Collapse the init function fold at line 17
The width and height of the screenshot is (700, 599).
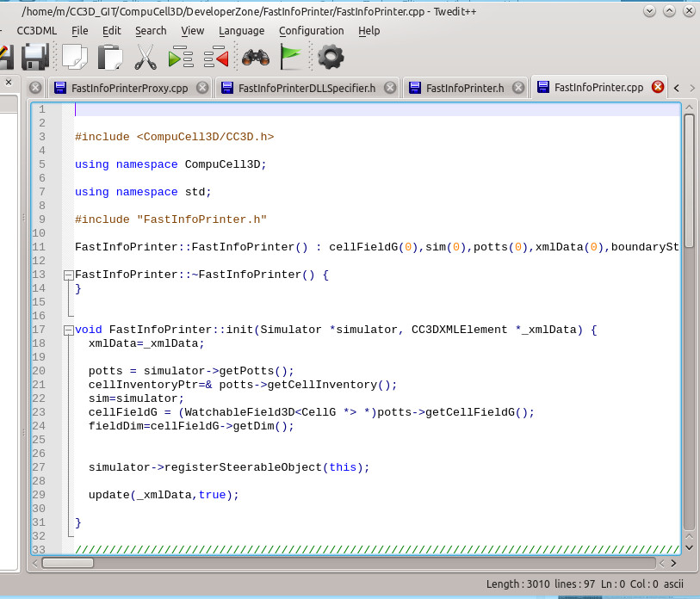pyautogui.click(x=69, y=330)
